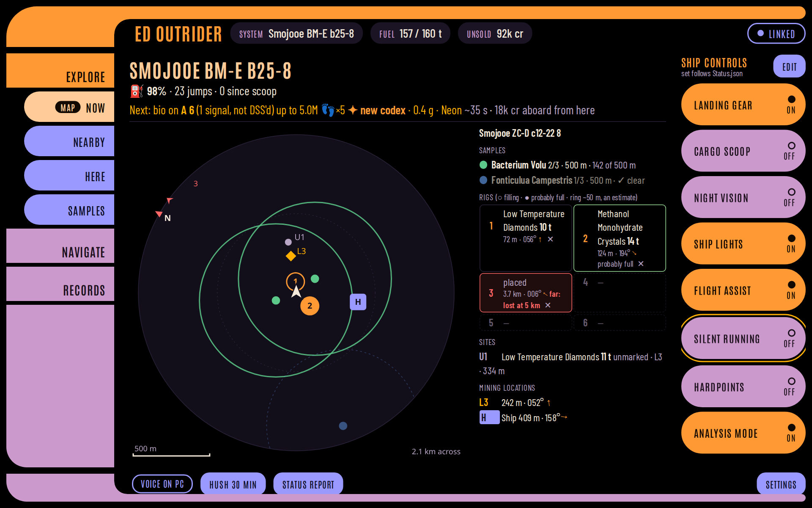Image resolution: width=812 pixels, height=508 pixels.
Task: Click the L3 mining location row
Action: click(572, 403)
